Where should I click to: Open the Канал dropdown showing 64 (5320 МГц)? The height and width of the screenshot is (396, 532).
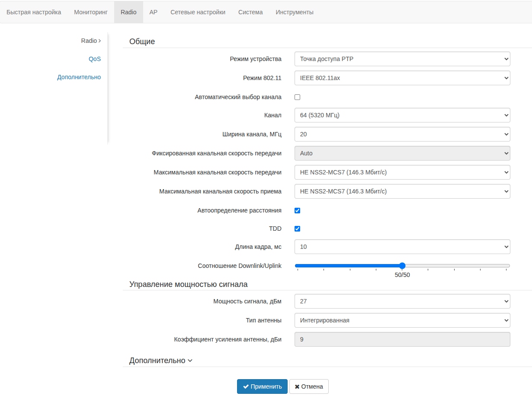tap(402, 116)
